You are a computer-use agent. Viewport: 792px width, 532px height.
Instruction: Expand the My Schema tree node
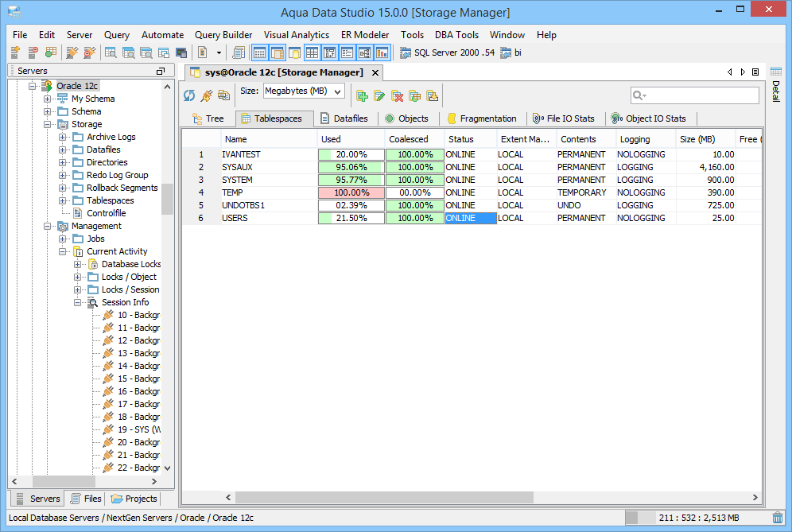click(x=47, y=99)
